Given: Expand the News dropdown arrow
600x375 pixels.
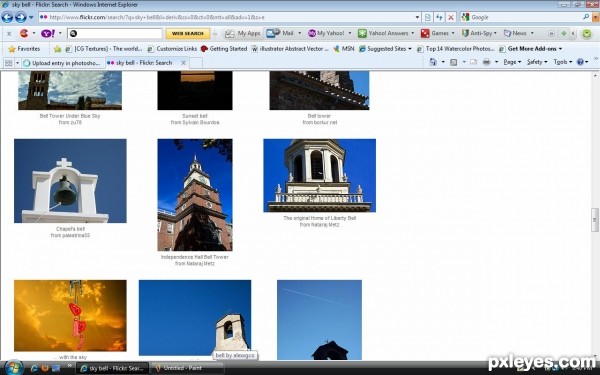Looking at the screenshot, I should point(532,33).
